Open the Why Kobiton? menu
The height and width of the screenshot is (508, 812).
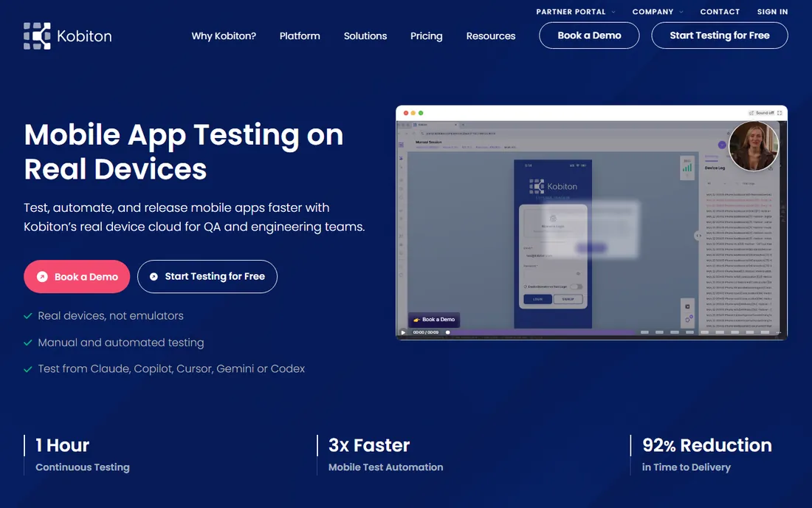(224, 35)
